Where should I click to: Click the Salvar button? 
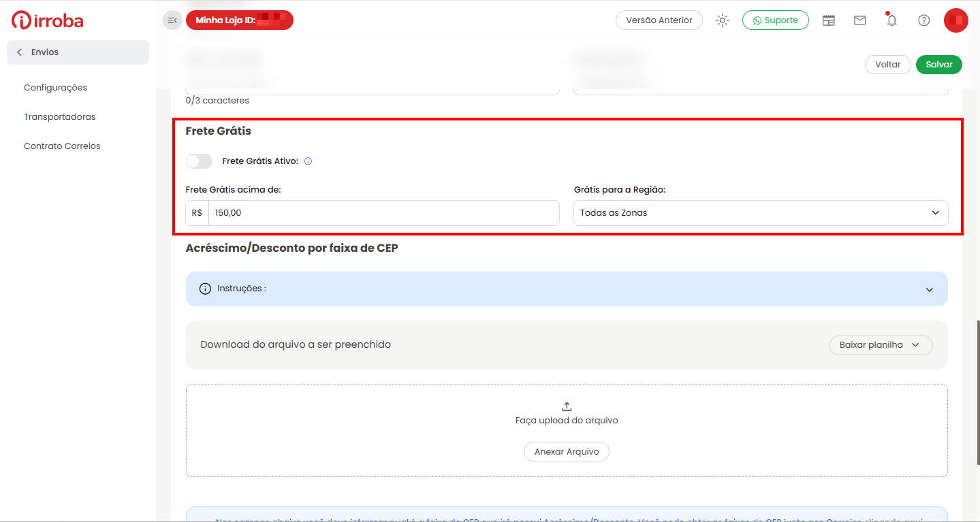click(939, 65)
